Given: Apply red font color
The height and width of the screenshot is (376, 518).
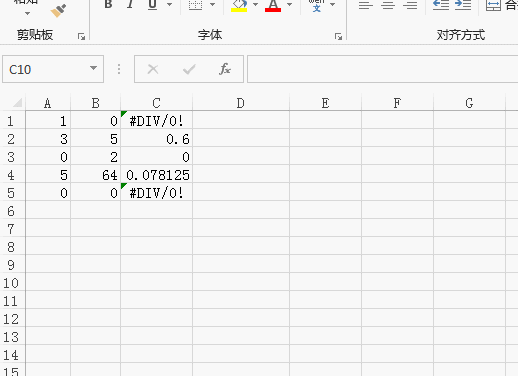Looking at the screenshot, I should click(x=273, y=5).
